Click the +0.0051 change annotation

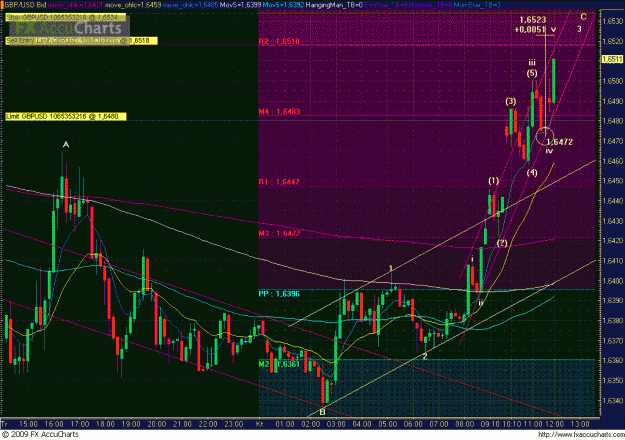(x=530, y=29)
